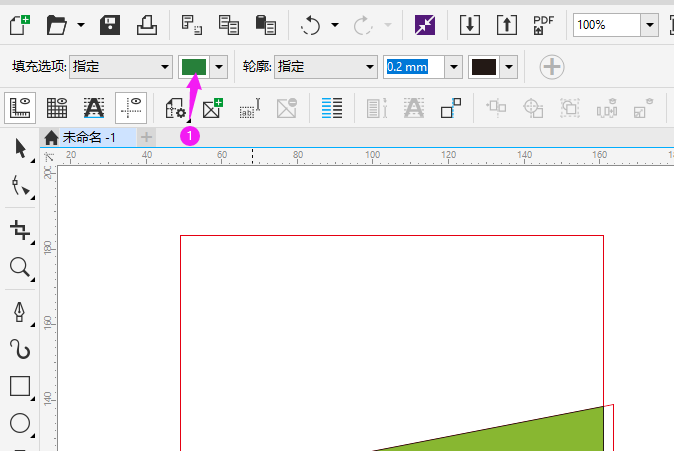Toggle the show grid button
The image size is (674, 451).
tap(57, 107)
